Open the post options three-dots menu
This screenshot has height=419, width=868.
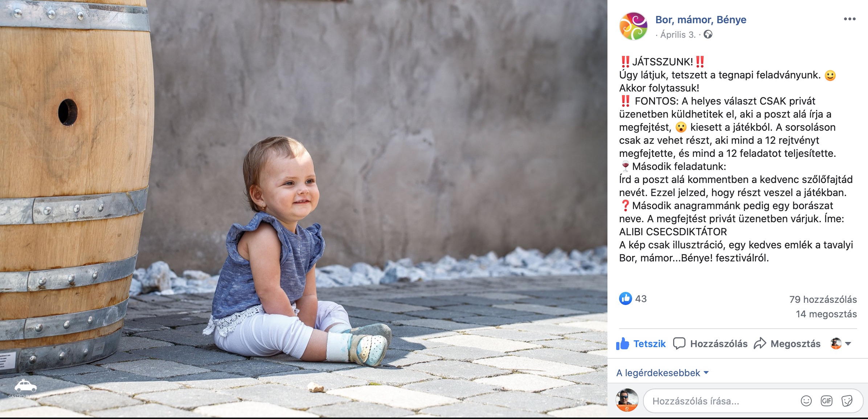[849, 19]
